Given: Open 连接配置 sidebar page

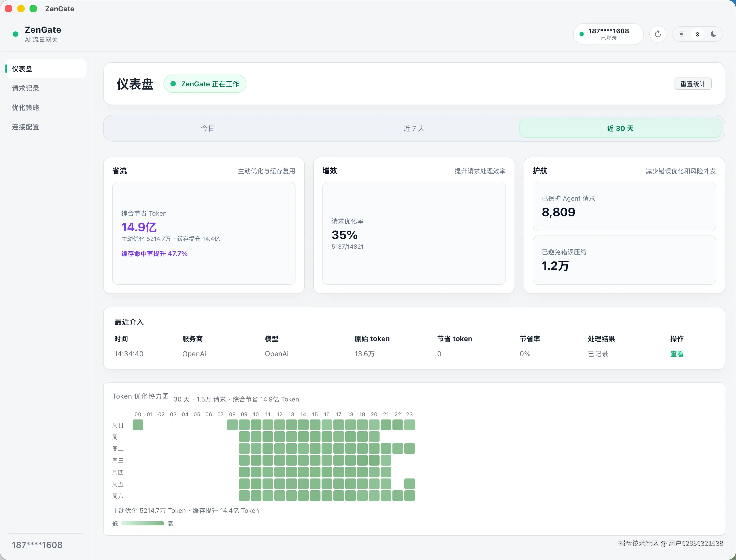Looking at the screenshot, I should pyautogui.click(x=46, y=127).
